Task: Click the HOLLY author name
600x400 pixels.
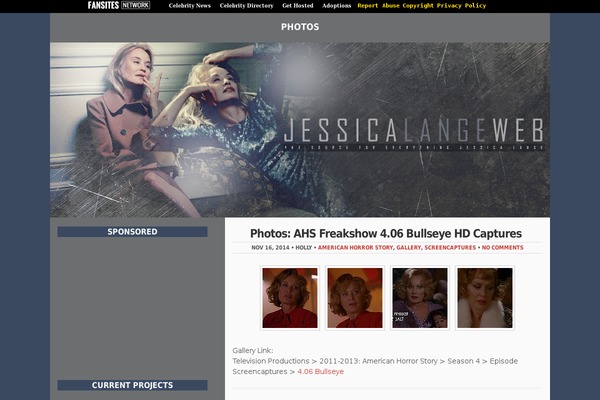Action: tap(304, 248)
